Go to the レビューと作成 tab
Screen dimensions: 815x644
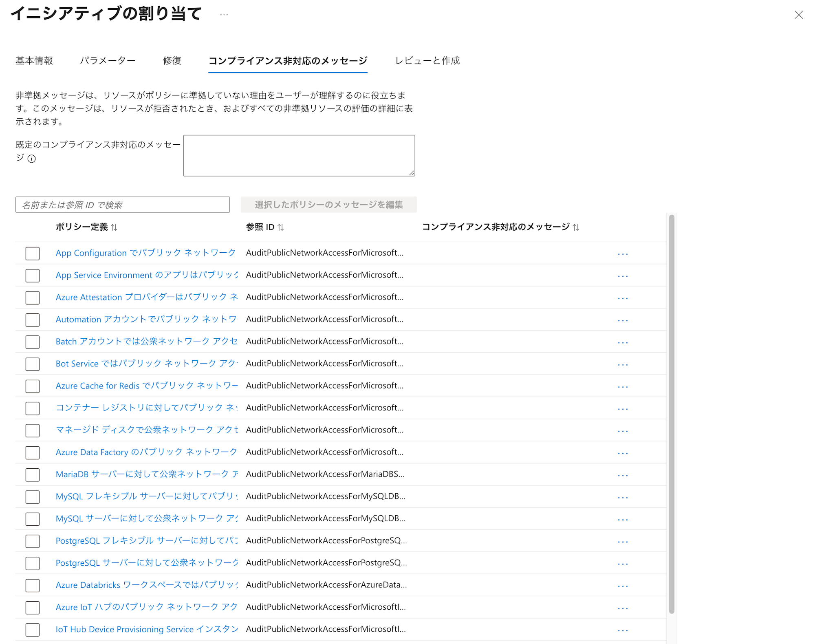tap(427, 61)
